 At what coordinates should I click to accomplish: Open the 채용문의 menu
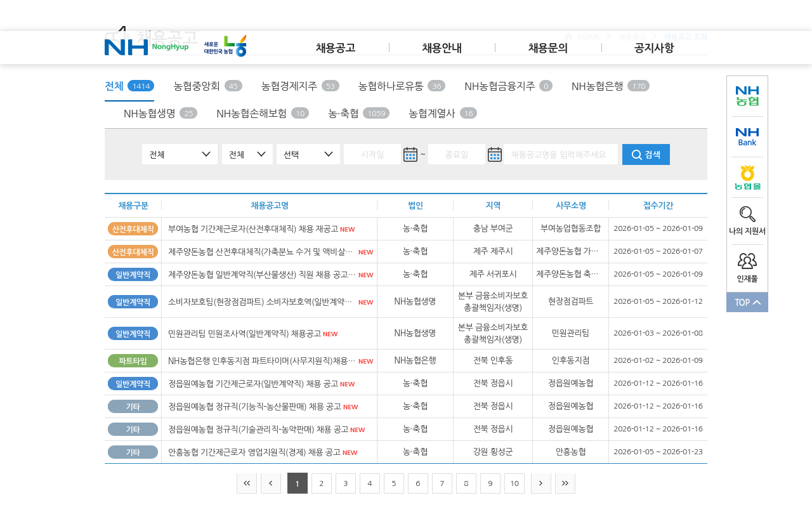tap(548, 48)
